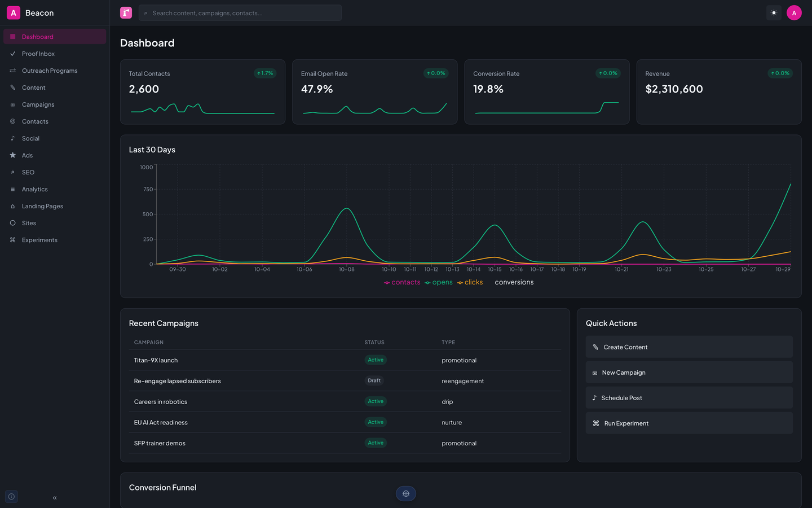Click the envelope icon on New Campaign
The image size is (812, 508).
click(x=594, y=373)
